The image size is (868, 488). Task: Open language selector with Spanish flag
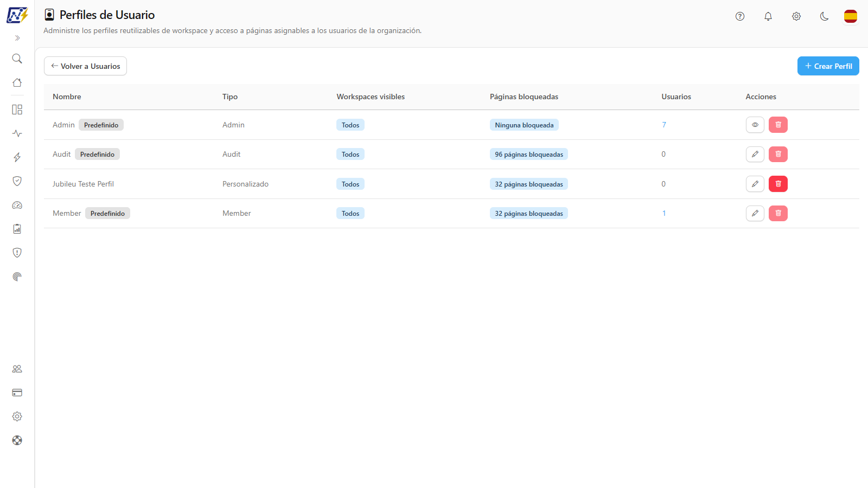[x=851, y=16]
